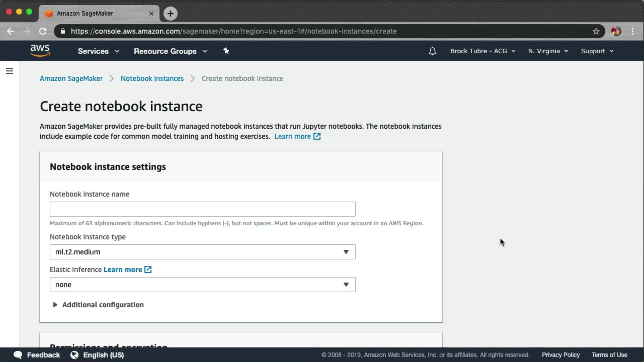Open Chrome three-dot menu

633,31
